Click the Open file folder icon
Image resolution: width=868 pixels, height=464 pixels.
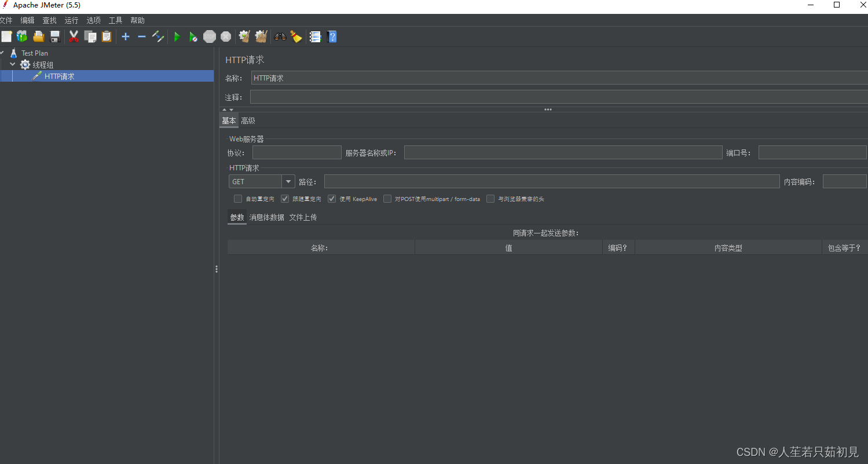(x=39, y=36)
